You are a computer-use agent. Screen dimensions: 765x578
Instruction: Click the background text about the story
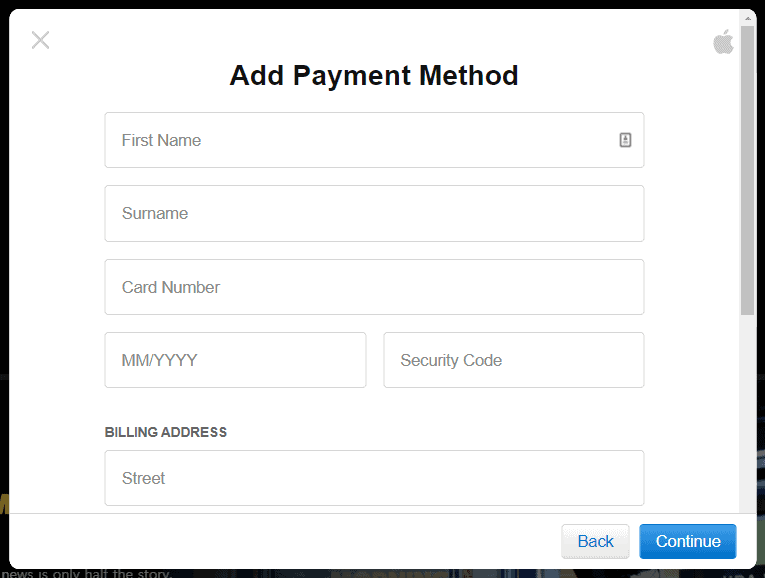(x=86, y=574)
